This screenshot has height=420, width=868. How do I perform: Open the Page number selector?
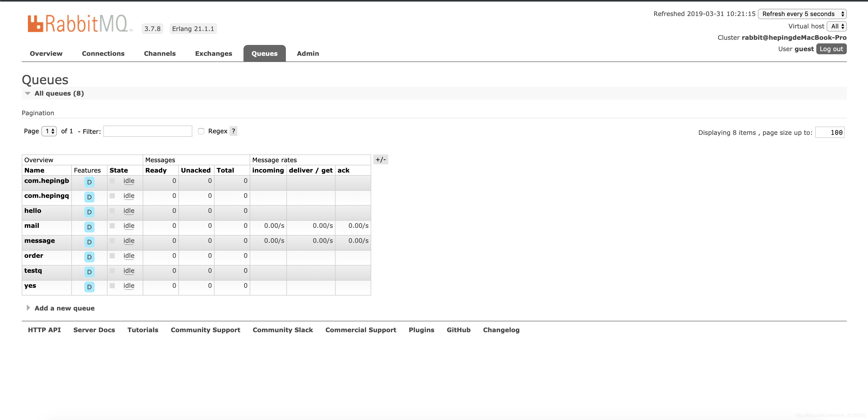tap(49, 131)
